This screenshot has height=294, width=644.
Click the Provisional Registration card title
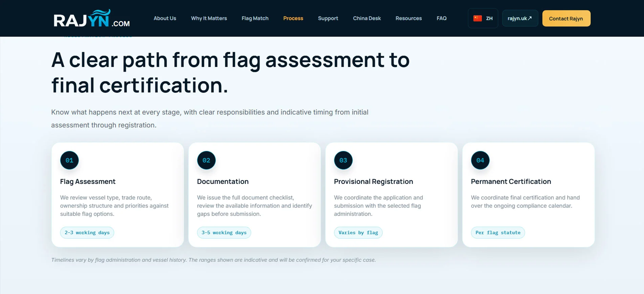tap(373, 181)
